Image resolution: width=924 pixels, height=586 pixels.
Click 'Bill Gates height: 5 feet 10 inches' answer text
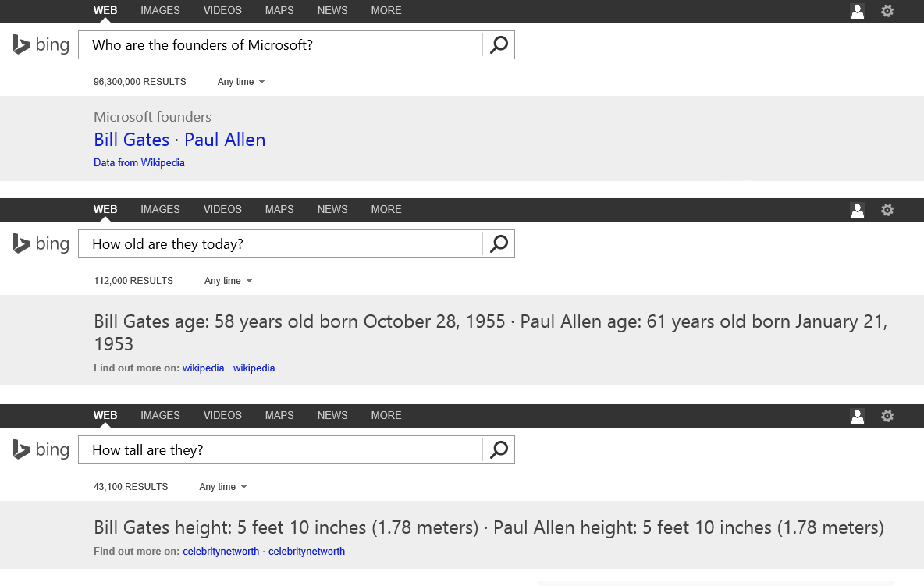point(229,527)
